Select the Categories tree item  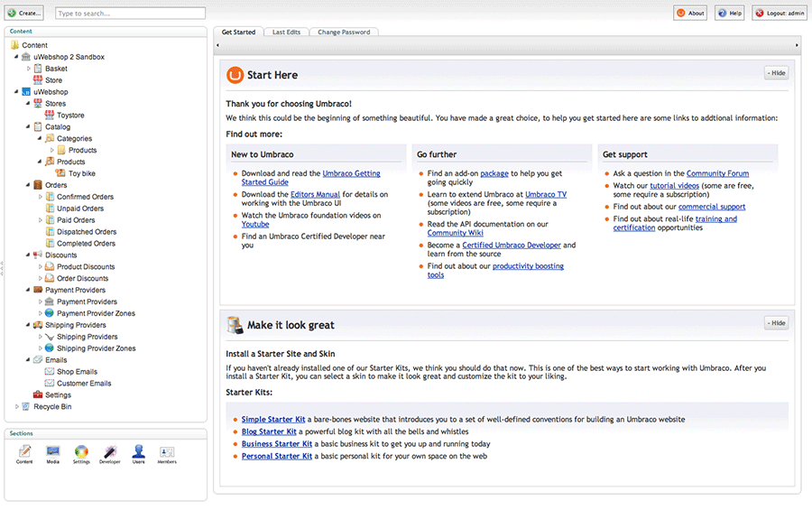[74, 138]
